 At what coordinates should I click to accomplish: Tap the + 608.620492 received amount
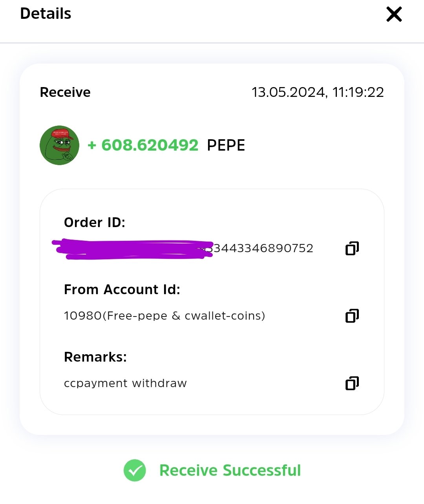[x=143, y=145]
